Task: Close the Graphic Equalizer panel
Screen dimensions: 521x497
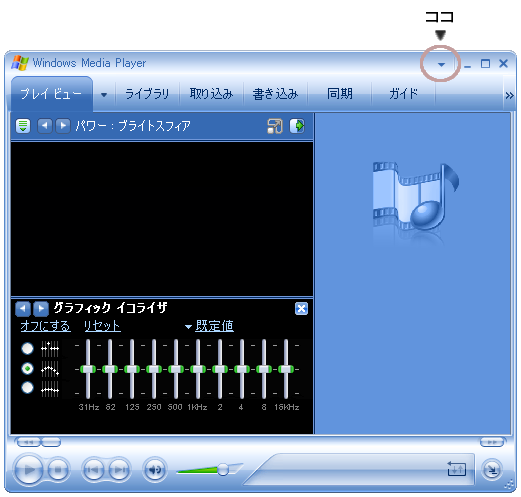Action: (x=301, y=309)
